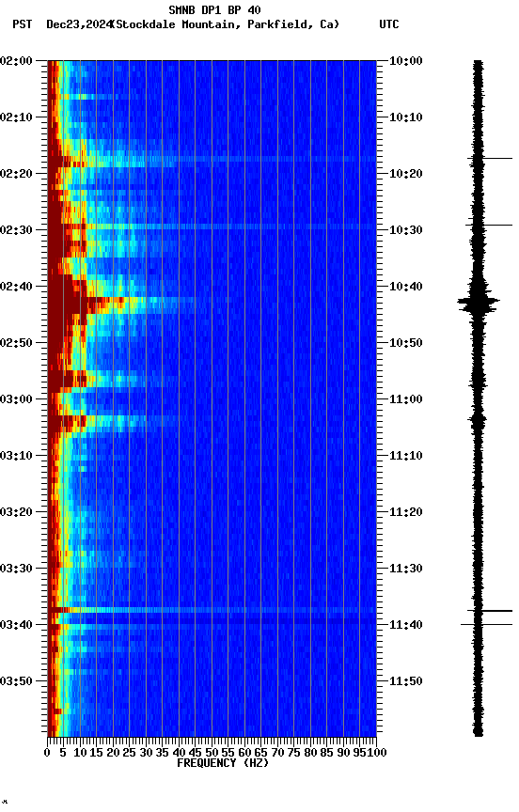Click the 02:10 PST time label
This screenshot has height=812, width=519.
(16, 117)
